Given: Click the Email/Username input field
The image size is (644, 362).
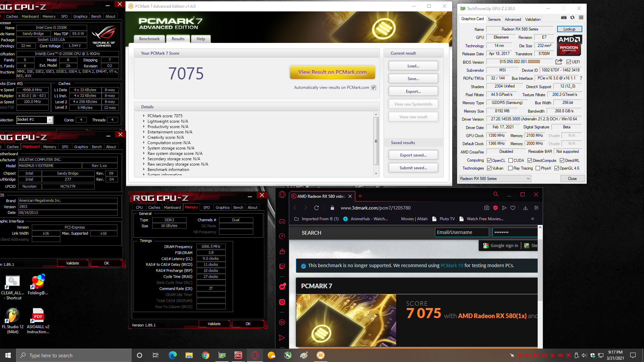Looking at the screenshot, I should tap(462, 232).
